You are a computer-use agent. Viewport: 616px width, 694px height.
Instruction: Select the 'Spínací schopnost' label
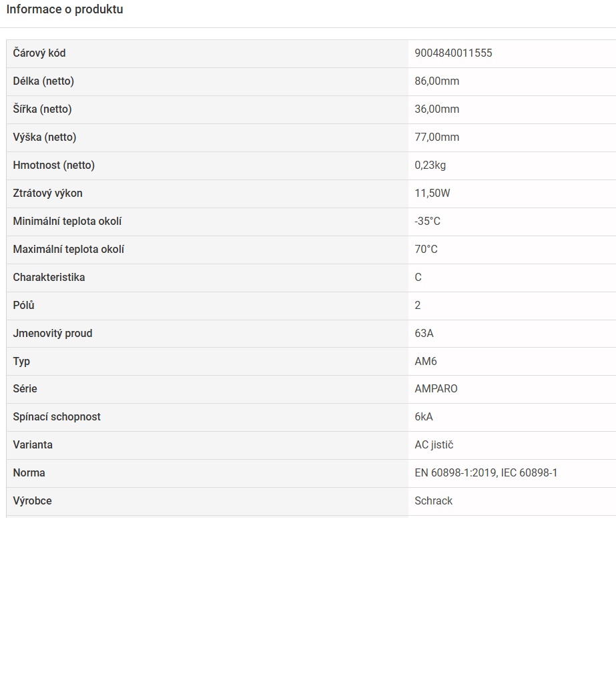pyautogui.click(x=57, y=417)
